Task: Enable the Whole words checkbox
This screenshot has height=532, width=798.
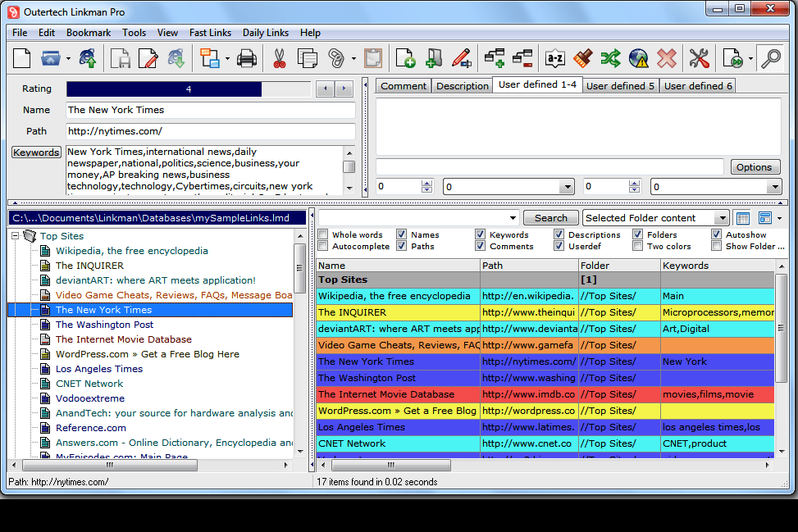Action: [x=321, y=234]
